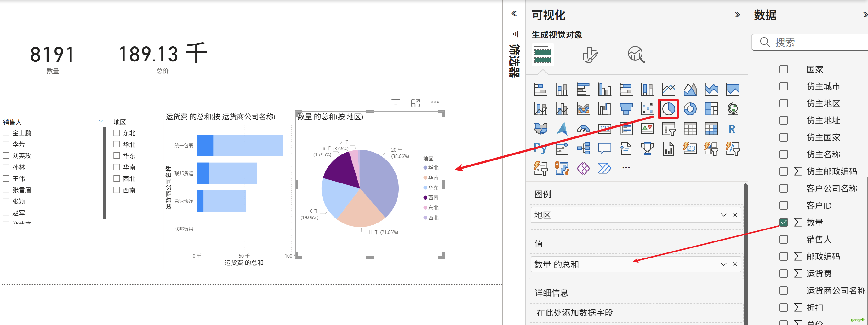This screenshot has width=868, height=325.
Task: Uncheck the 数量 field in the data pane
Action: click(x=784, y=222)
